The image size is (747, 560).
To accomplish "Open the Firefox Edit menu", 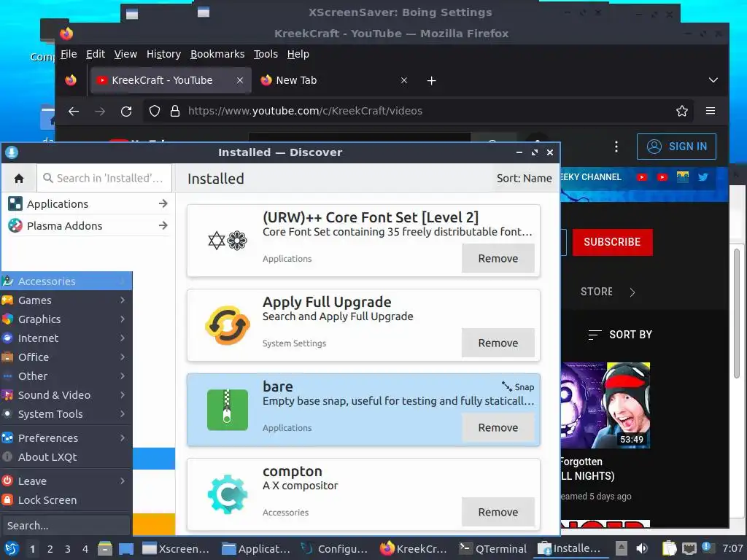I will tap(96, 54).
